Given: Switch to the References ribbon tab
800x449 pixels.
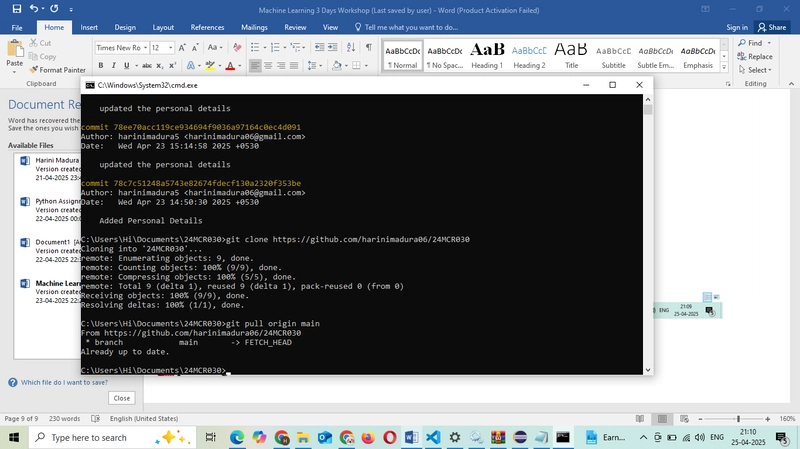Looking at the screenshot, I should [x=207, y=28].
